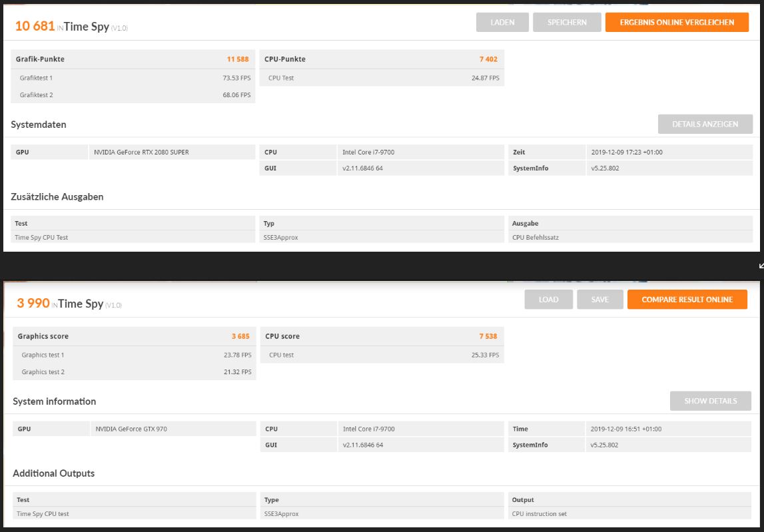The width and height of the screenshot is (764, 532).
Task: Click the 11 588 graphics score value
Action: (238, 59)
